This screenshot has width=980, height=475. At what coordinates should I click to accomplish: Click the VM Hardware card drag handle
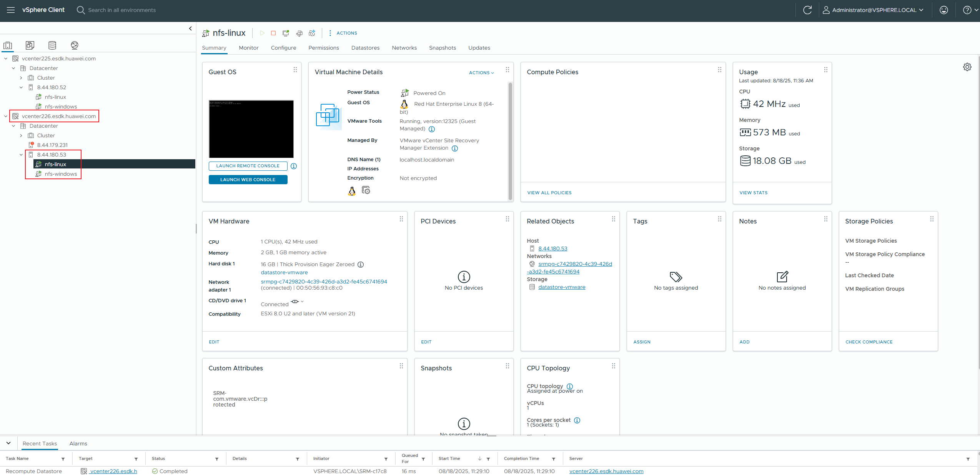(x=401, y=219)
